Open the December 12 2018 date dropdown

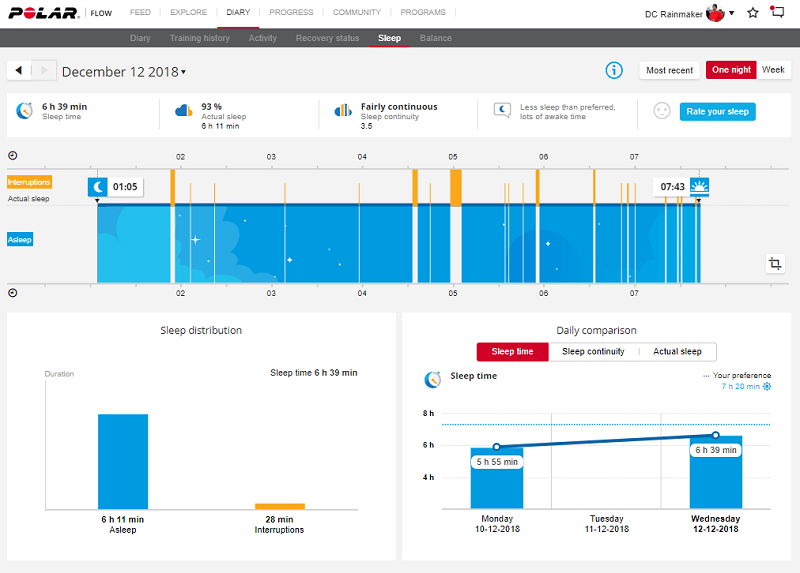(x=124, y=72)
